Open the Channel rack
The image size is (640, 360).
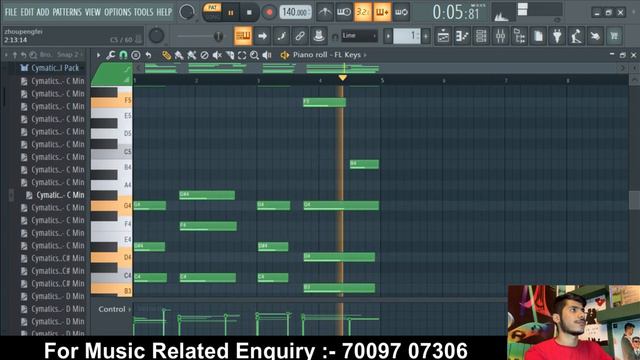pos(481,36)
